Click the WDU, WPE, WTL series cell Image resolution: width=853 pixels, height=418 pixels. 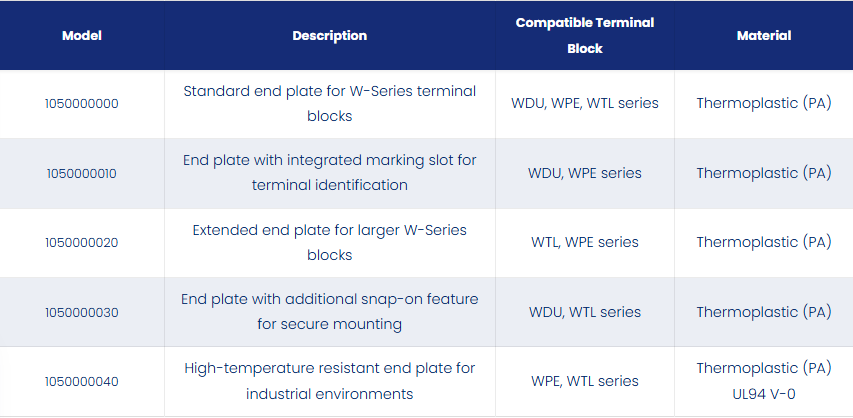[585, 103]
